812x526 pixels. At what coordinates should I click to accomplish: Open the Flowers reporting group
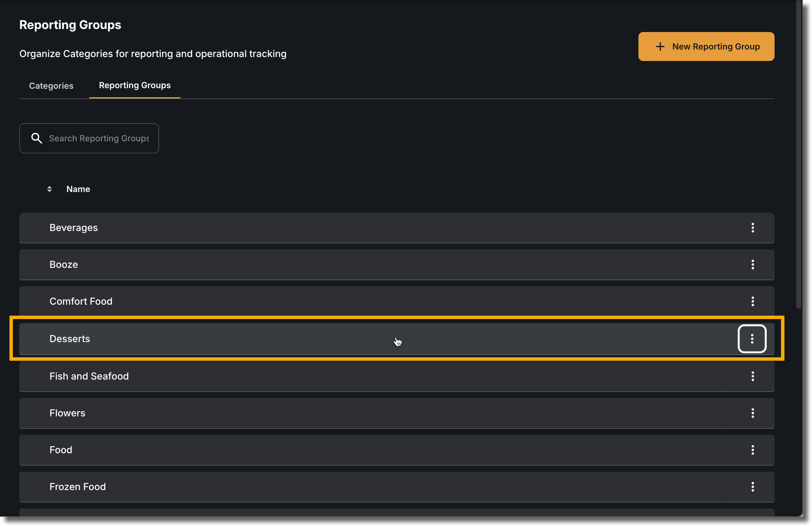tap(397, 413)
